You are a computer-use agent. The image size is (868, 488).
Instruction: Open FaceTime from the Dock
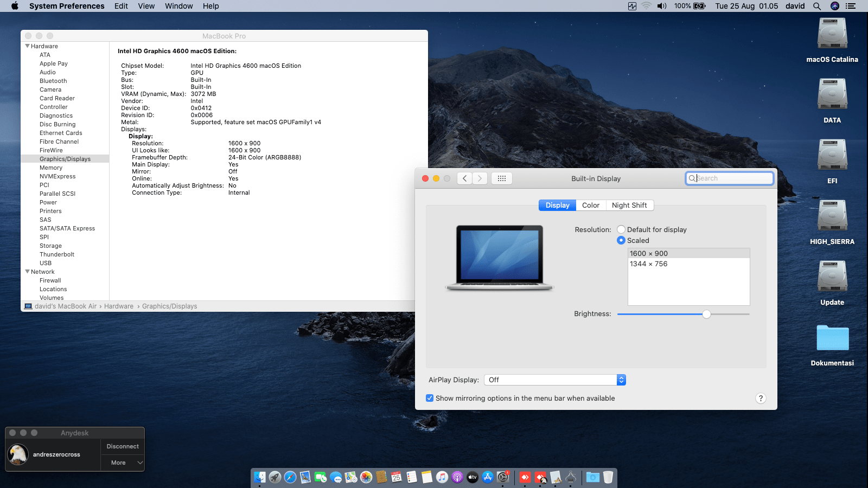pos(321,477)
